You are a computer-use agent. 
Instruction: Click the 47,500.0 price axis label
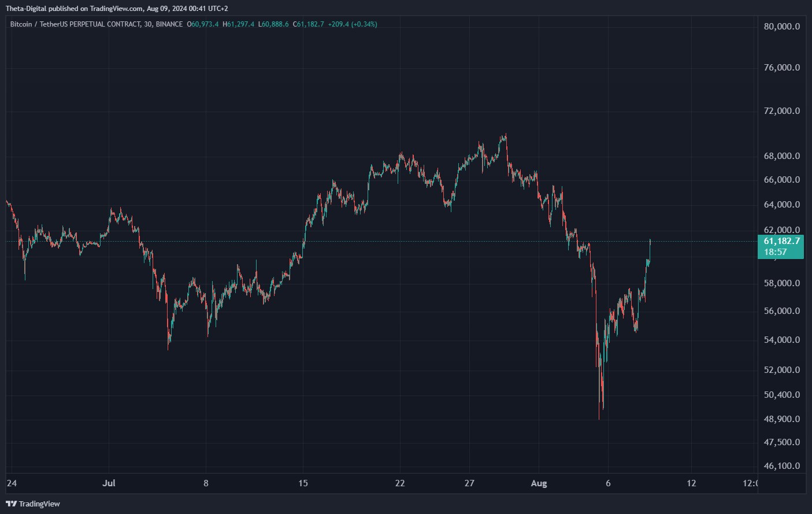pyautogui.click(x=782, y=442)
